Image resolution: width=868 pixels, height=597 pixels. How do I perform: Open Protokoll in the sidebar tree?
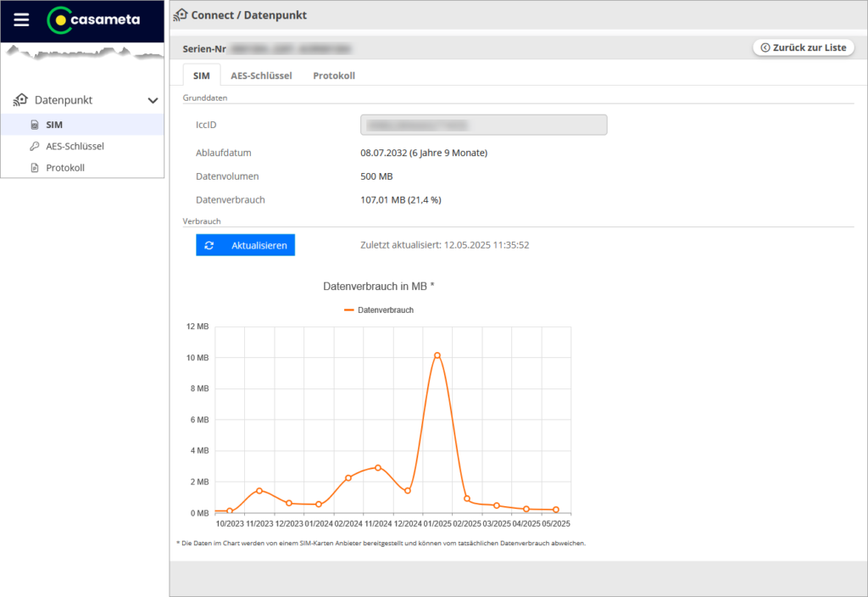[65, 168]
